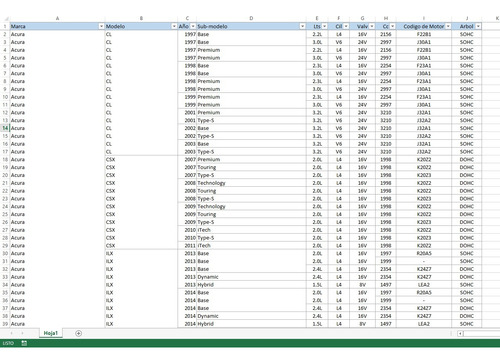Click the Marca header cell text
Viewport: 500px width, 364px height.
18,26
